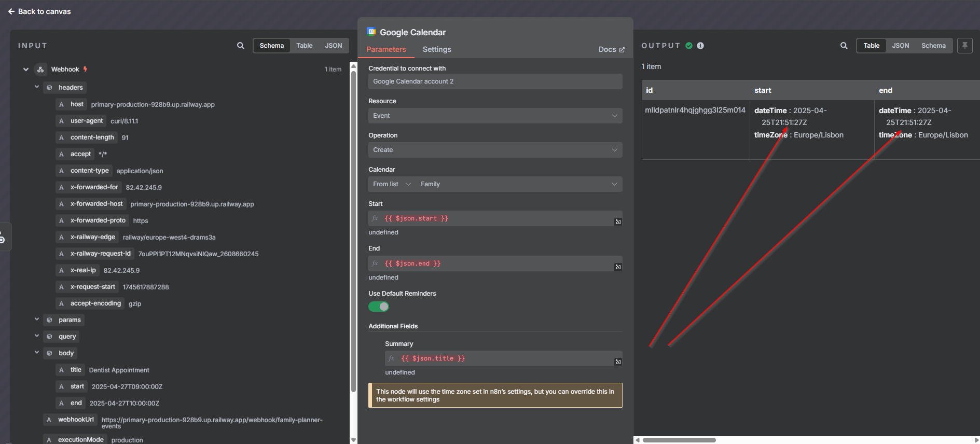Select the body start field pill
980x444 pixels.
72,386
